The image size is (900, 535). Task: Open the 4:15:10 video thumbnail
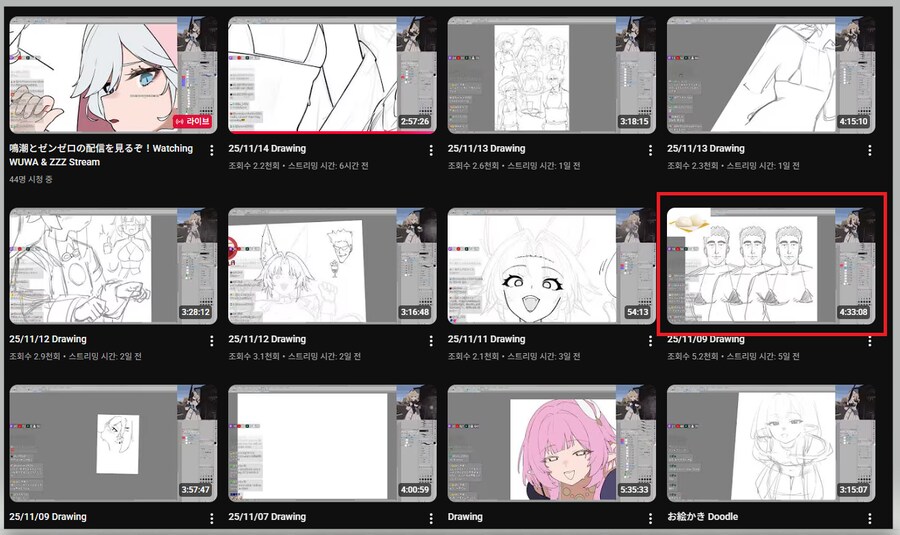pos(771,75)
